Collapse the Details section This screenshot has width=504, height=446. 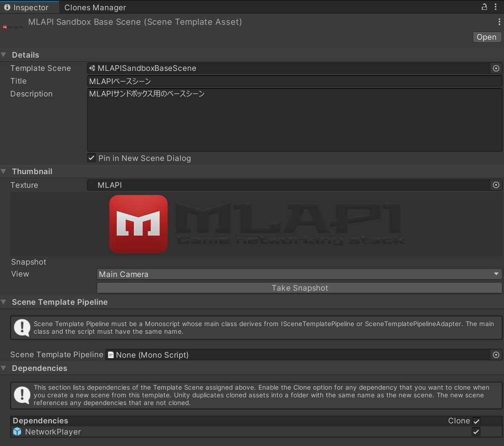tap(3, 55)
